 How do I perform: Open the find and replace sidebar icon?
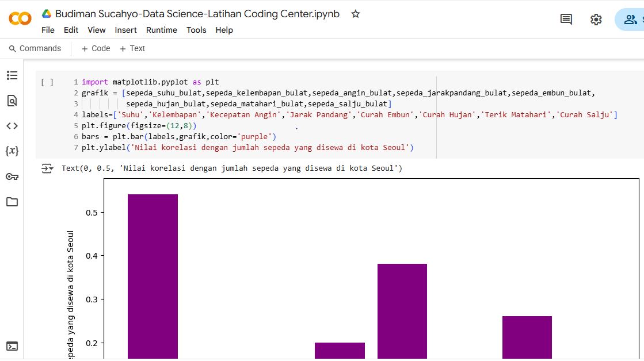[x=12, y=101]
